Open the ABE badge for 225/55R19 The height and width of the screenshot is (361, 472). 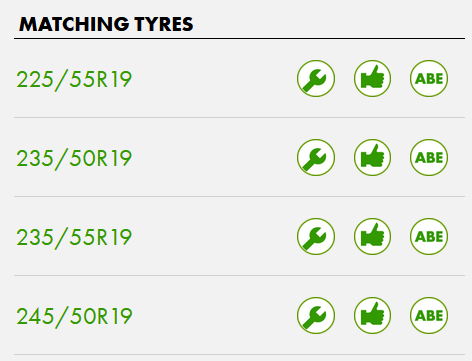coord(429,79)
